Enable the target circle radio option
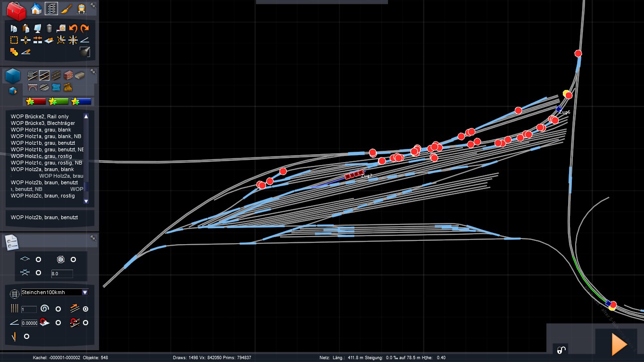The width and height of the screenshot is (644, 362). [73, 260]
